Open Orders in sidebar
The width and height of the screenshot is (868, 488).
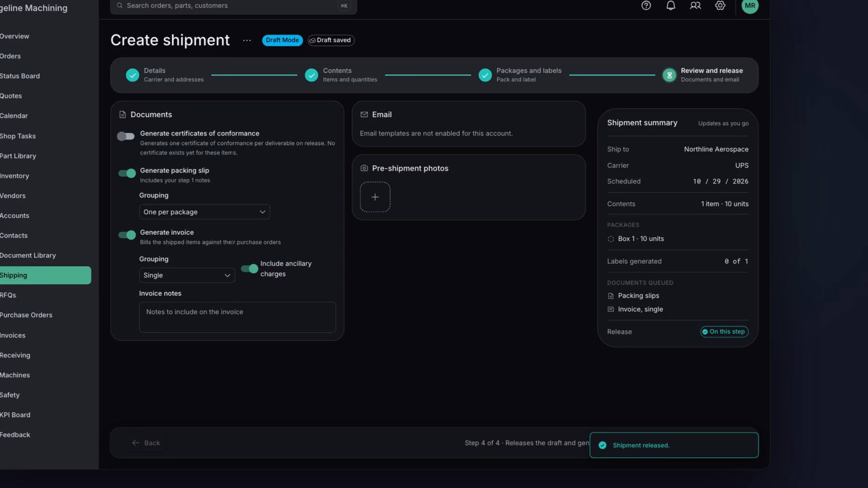(x=45, y=56)
